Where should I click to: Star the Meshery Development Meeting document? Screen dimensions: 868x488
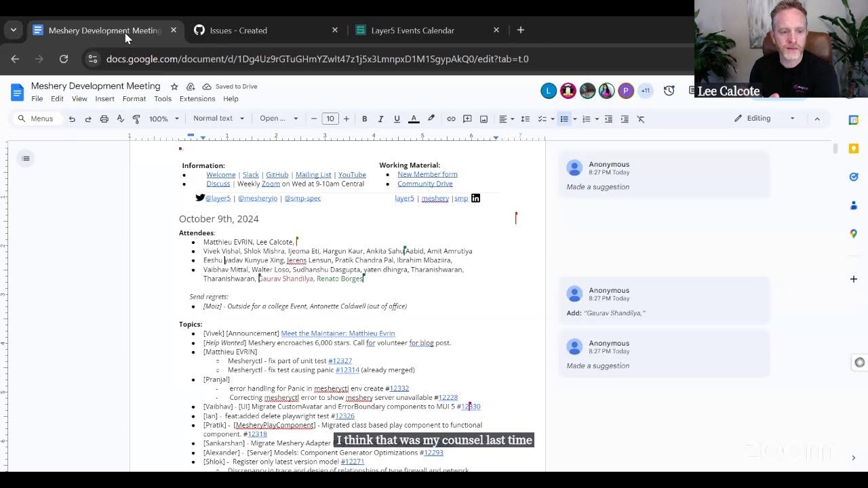174,87
